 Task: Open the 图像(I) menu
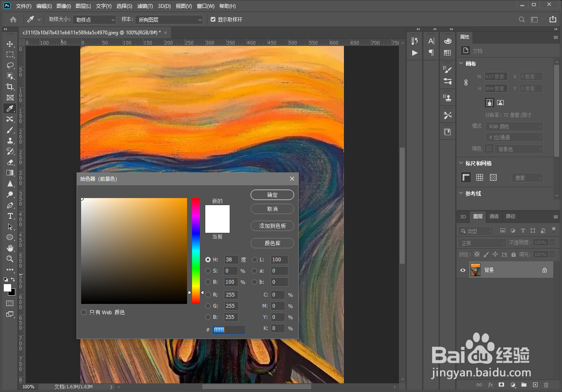coord(64,6)
